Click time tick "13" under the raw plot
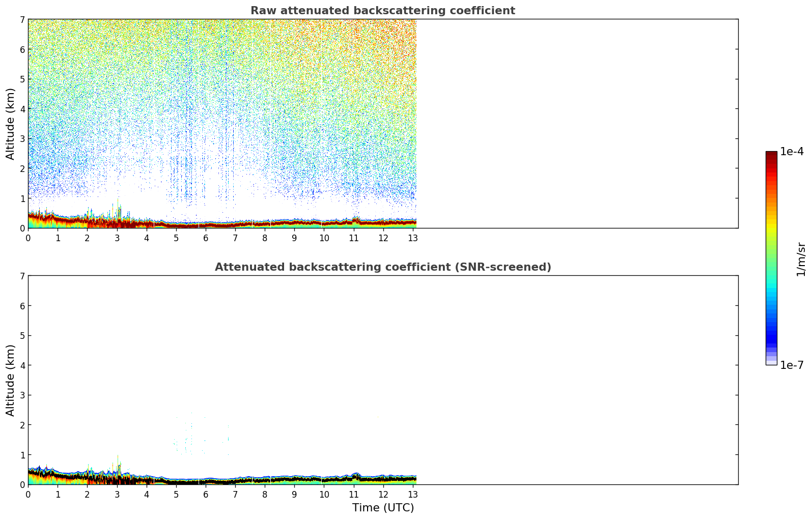Image resolution: width=812 pixels, height=519 pixels. pyautogui.click(x=413, y=238)
